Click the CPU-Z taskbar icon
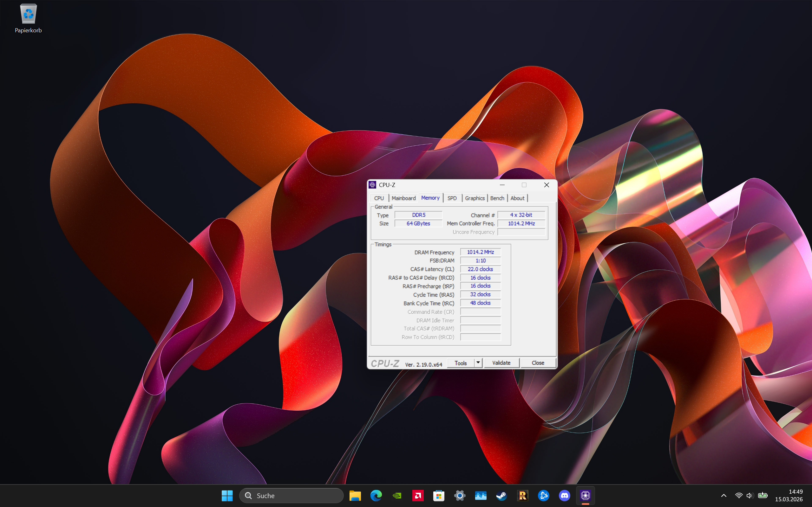Viewport: 812px width, 507px height. click(x=585, y=496)
